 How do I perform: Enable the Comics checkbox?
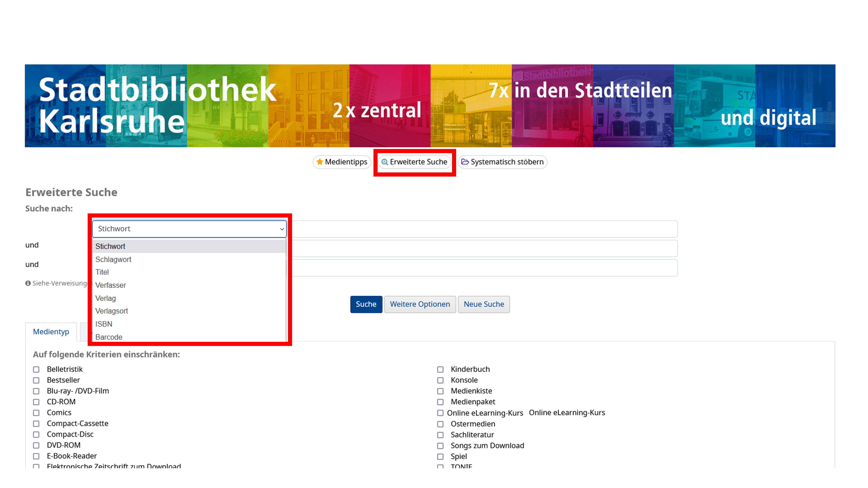pos(36,413)
